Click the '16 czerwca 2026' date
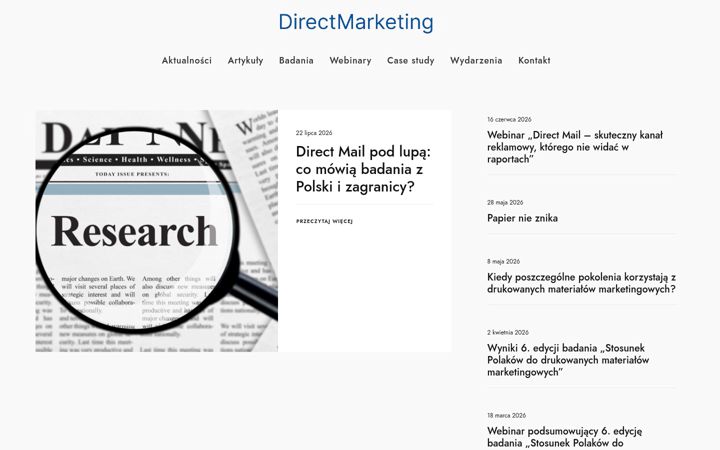This screenshot has width=720, height=450. click(x=509, y=119)
